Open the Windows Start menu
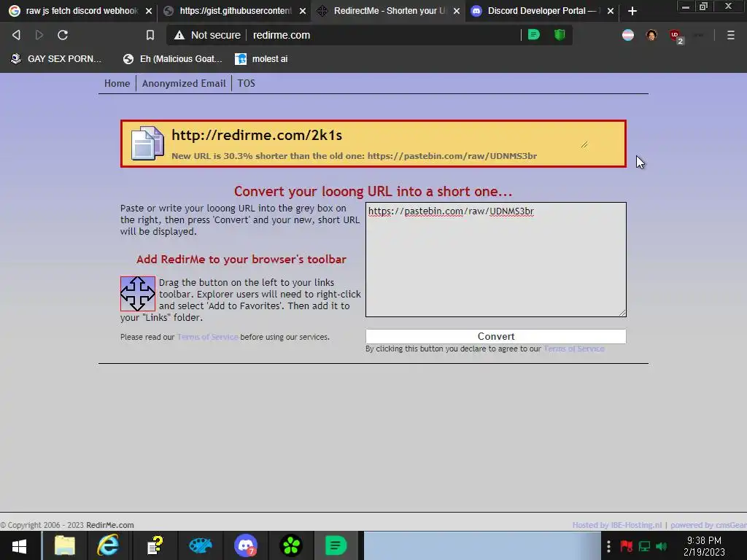Screen dimensions: 747x560 pyautogui.click(x=19, y=545)
